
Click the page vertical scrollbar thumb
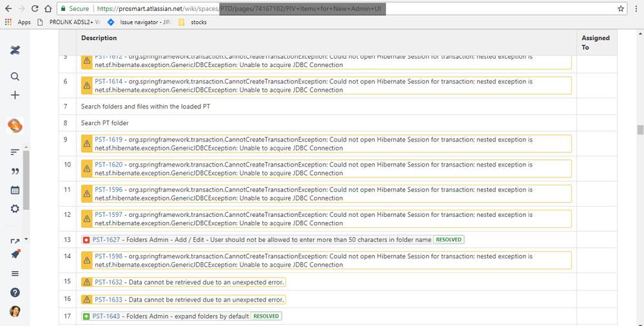pyautogui.click(x=640, y=130)
